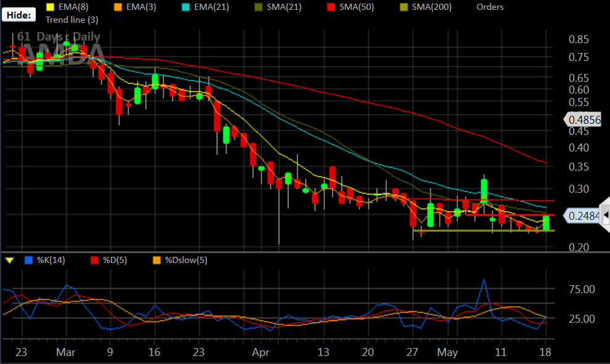Open the Orders menu item

pos(490,7)
